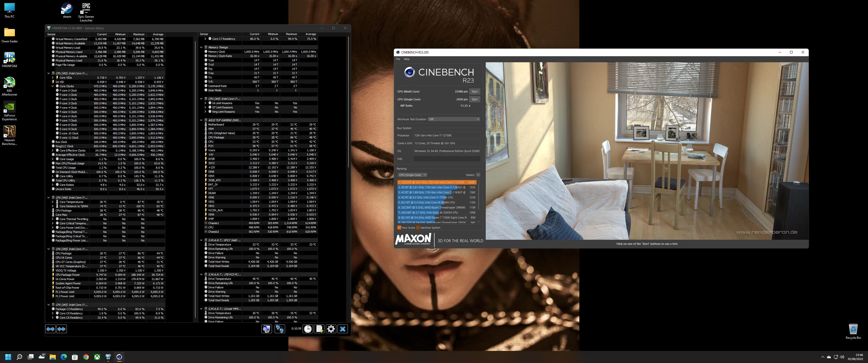Open Xbox app from taskbar
Viewport: 868px width, 363px height.
(97, 357)
